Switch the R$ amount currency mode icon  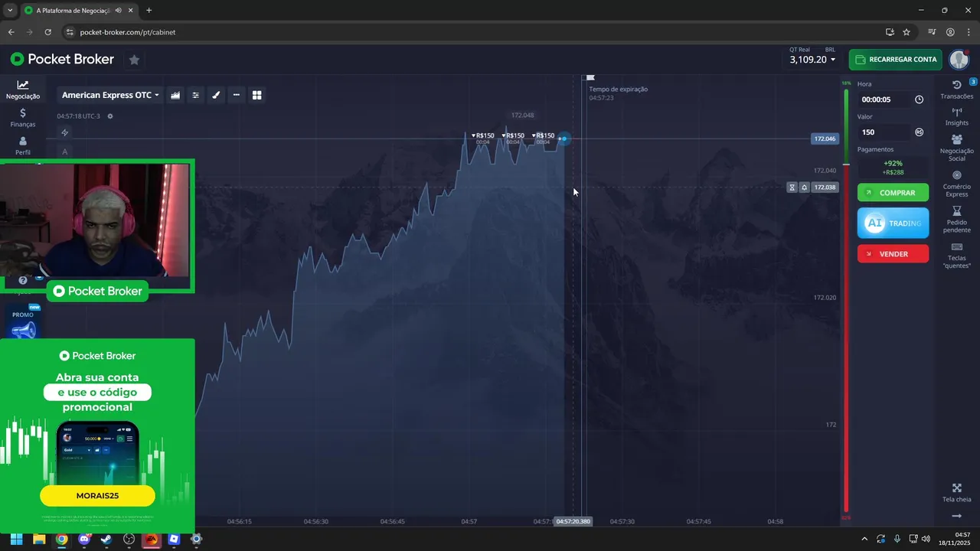point(919,132)
